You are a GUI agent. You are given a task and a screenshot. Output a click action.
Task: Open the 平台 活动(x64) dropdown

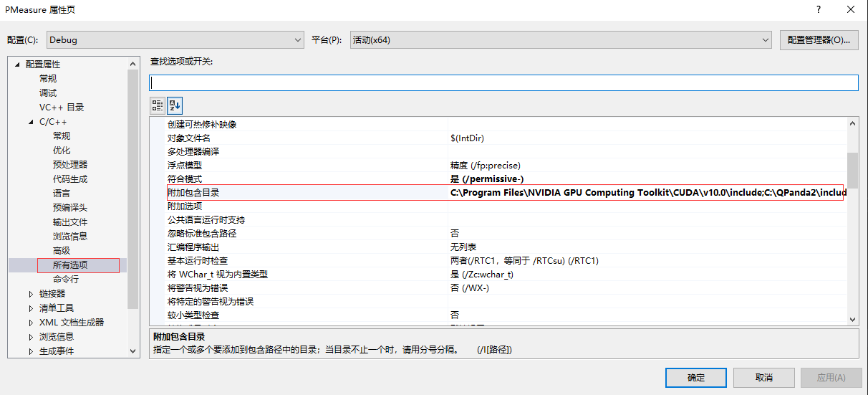561,40
